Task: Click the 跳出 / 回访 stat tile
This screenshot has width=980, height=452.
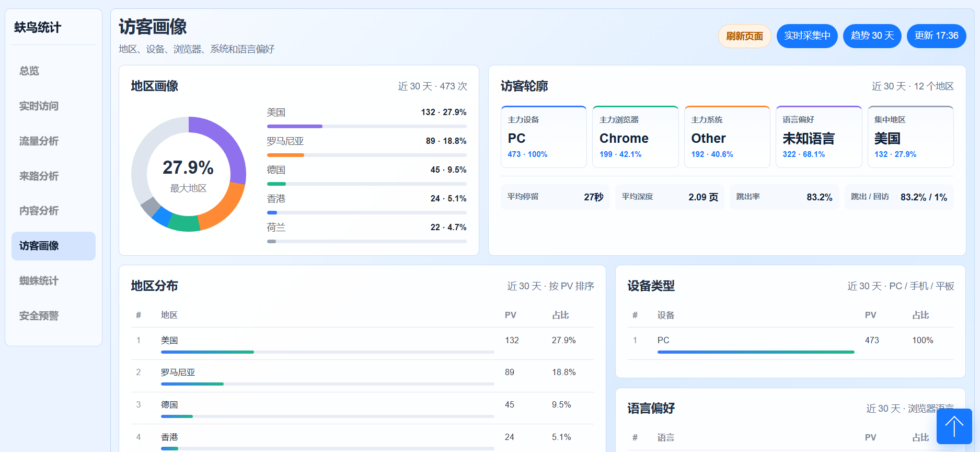Action: (899, 197)
